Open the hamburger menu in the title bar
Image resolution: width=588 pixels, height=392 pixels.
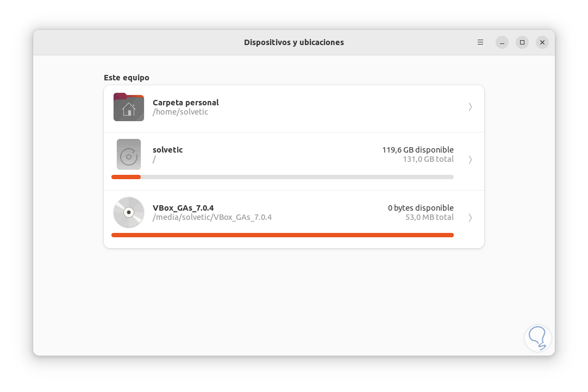tap(480, 42)
